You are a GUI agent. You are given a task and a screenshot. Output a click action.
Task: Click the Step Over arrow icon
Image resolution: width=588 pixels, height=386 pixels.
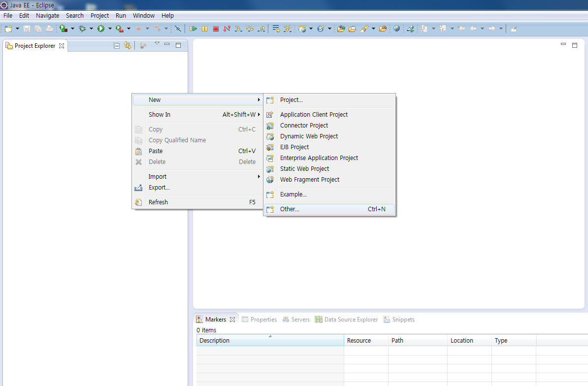[250, 29]
